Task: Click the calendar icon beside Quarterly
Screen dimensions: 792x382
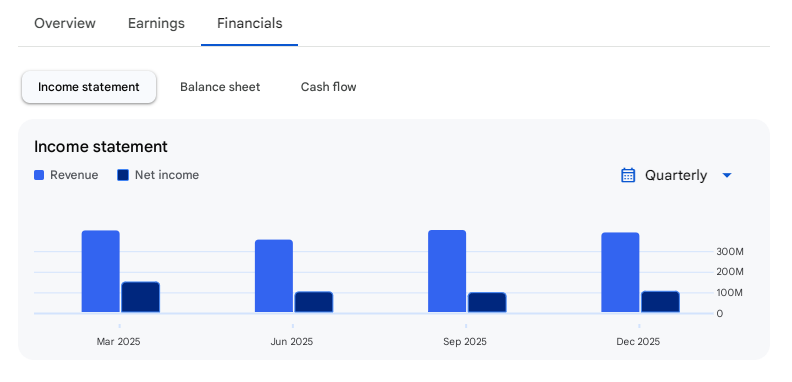Action: tap(628, 175)
